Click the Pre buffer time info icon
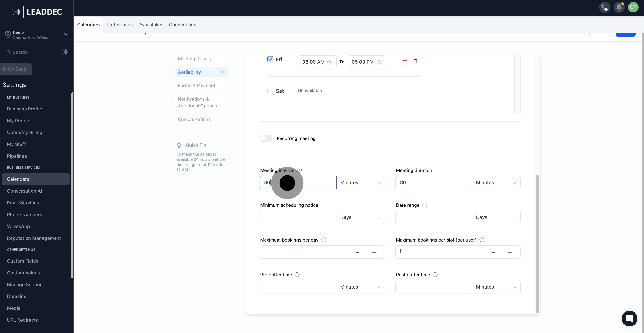644x333 pixels. 297,275
